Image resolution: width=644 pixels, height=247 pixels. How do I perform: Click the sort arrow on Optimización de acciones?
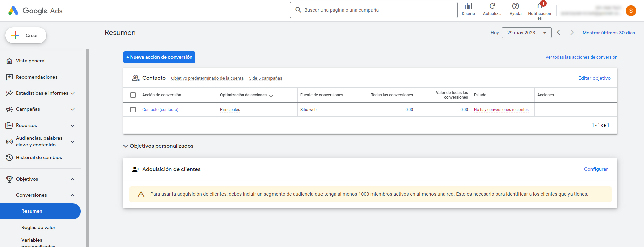[x=271, y=95]
